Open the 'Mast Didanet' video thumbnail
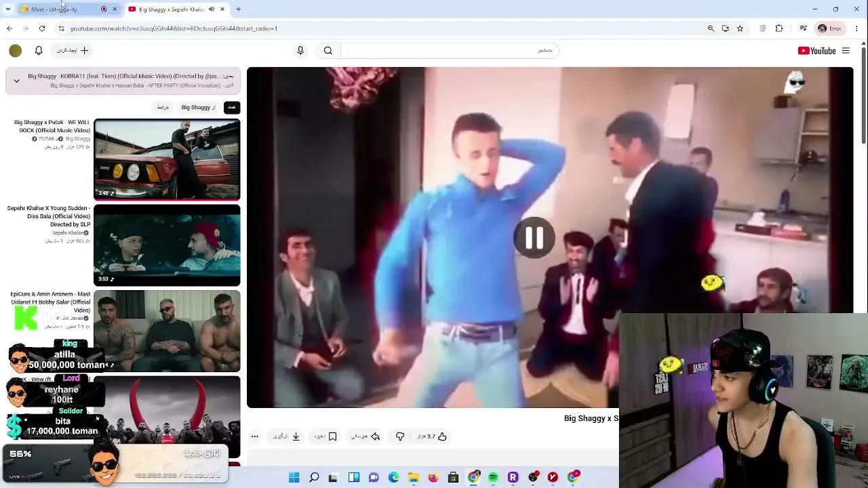The image size is (868, 488). click(x=167, y=331)
